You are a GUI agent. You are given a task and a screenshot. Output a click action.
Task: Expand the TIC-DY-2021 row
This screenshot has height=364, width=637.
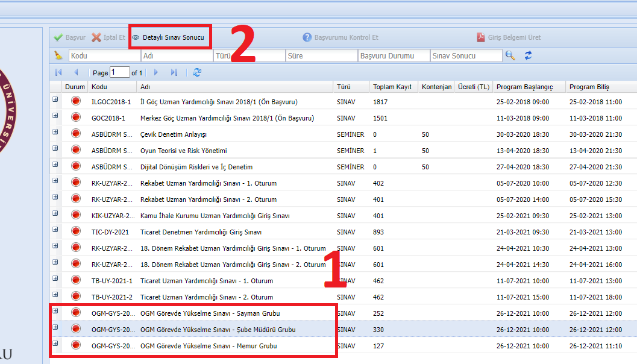55,230
